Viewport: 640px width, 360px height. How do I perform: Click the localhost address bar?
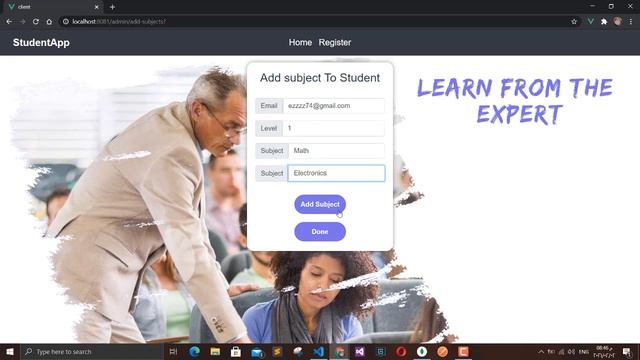pyautogui.click(x=318, y=22)
